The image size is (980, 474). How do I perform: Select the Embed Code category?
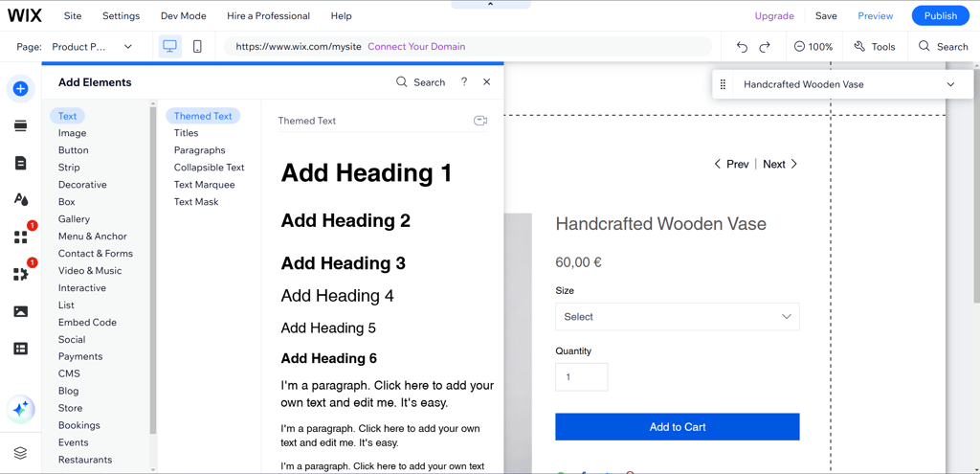87,322
